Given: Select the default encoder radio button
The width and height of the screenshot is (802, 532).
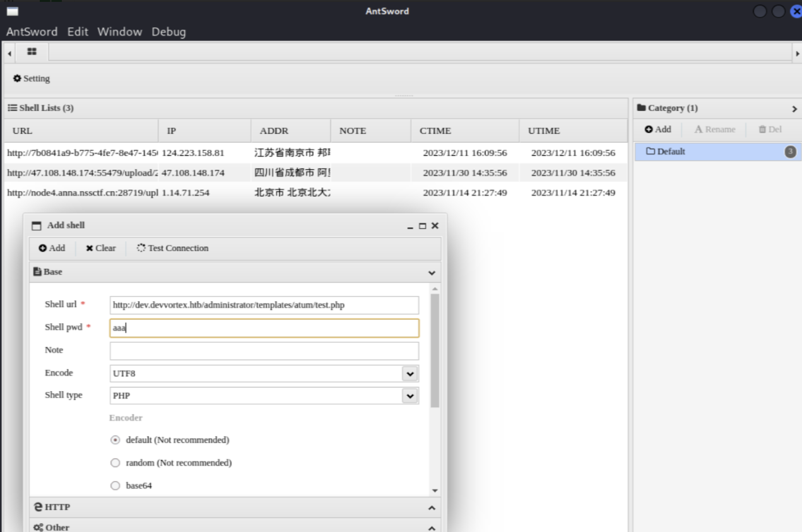Looking at the screenshot, I should (115, 440).
